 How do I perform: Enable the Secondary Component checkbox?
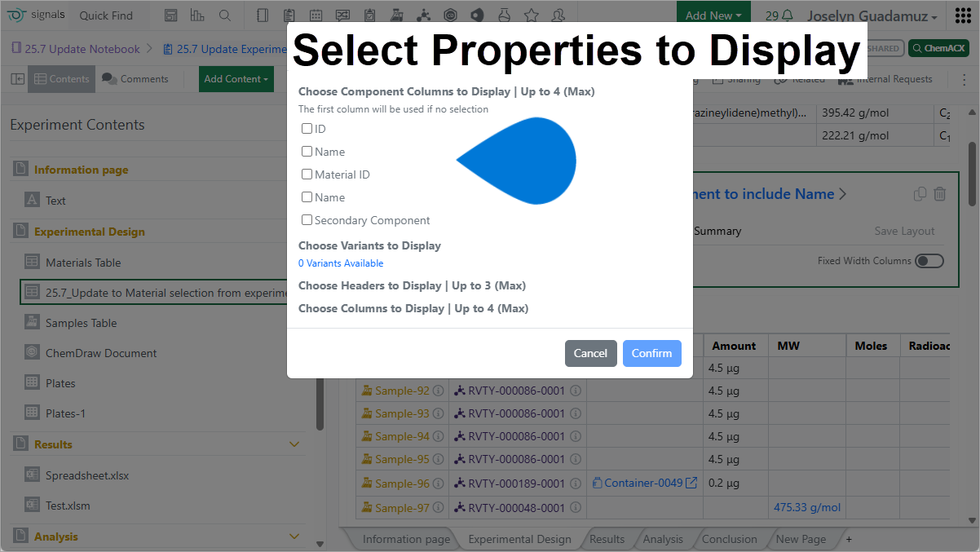307,220
